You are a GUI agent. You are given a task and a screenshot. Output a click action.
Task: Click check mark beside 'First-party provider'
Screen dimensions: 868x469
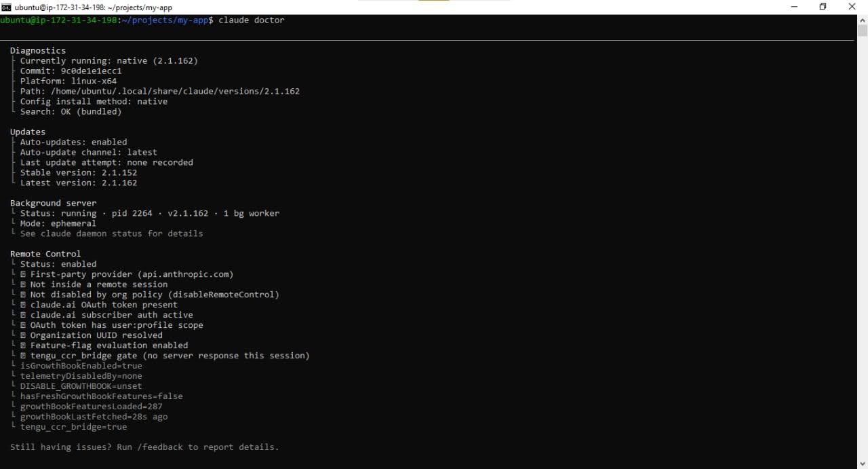pos(23,275)
